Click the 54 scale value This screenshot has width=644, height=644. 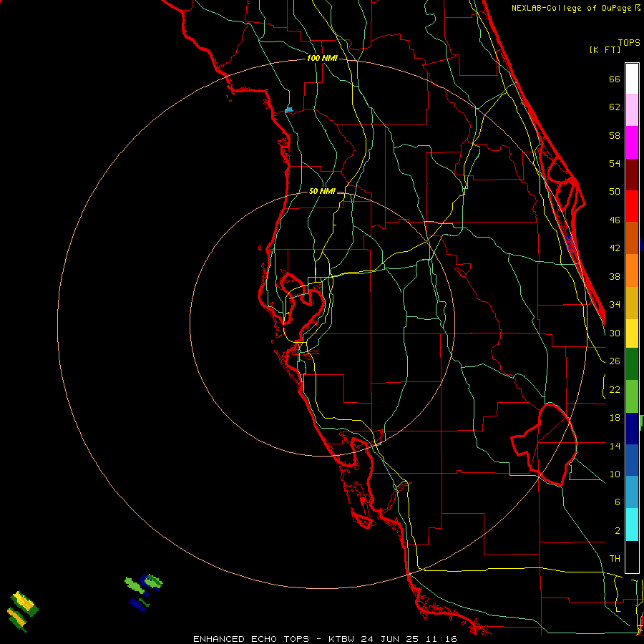(615, 163)
